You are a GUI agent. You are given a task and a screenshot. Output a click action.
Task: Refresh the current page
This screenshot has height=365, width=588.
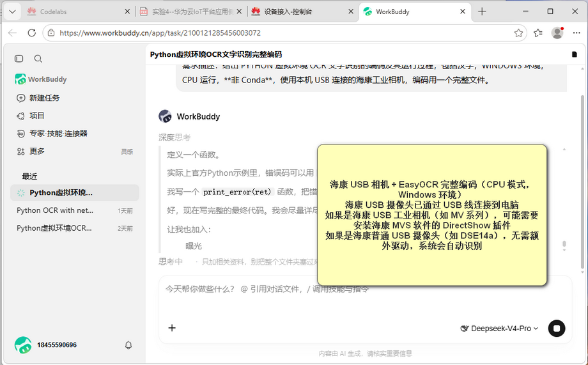pos(32,33)
